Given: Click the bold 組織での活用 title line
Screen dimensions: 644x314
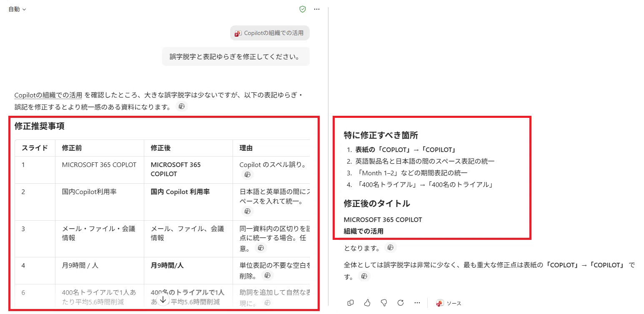Looking at the screenshot, I should pos(363,231).
